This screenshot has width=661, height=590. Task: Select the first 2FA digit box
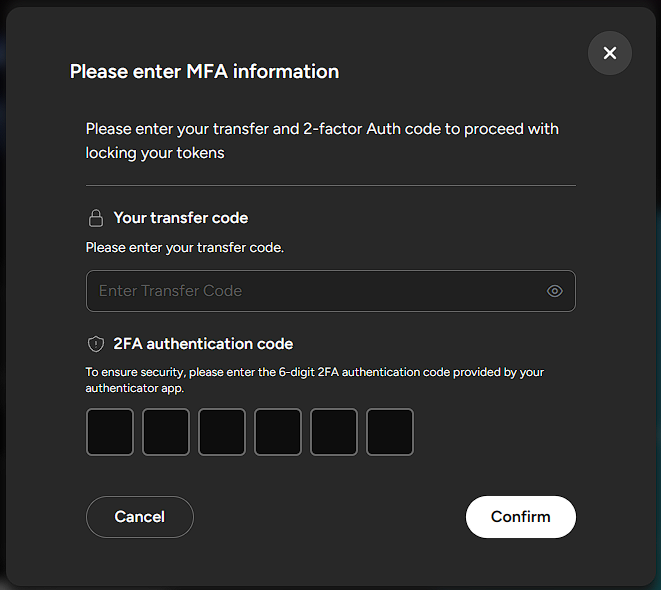pos(110,432)
